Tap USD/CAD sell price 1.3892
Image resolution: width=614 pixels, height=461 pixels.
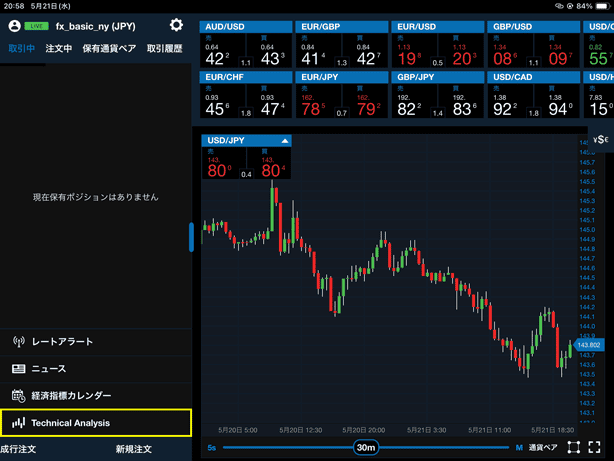(511, 101)
